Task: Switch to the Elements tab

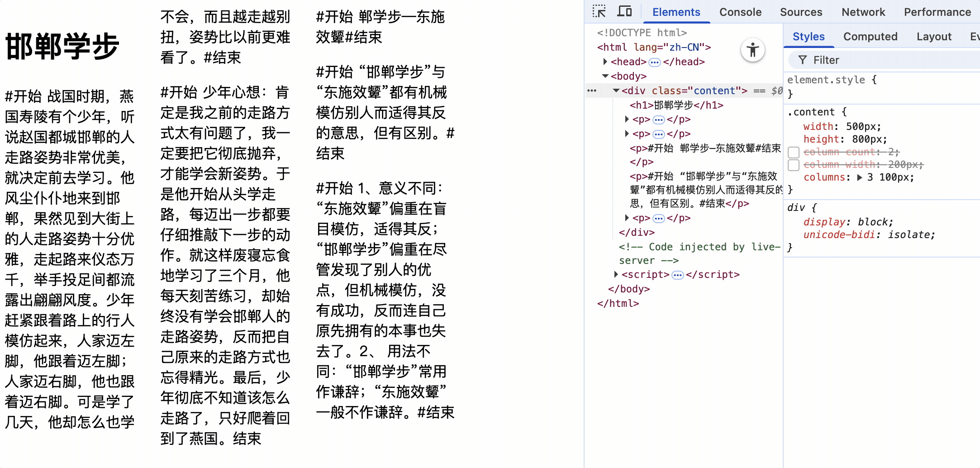Action: [x=676, y=12]
